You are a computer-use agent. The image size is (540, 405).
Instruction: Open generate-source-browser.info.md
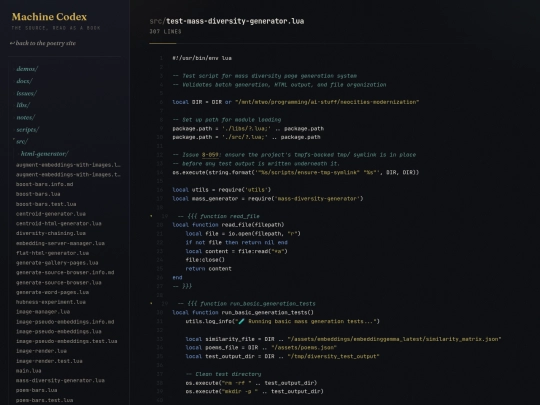click(x=65, y=272)
